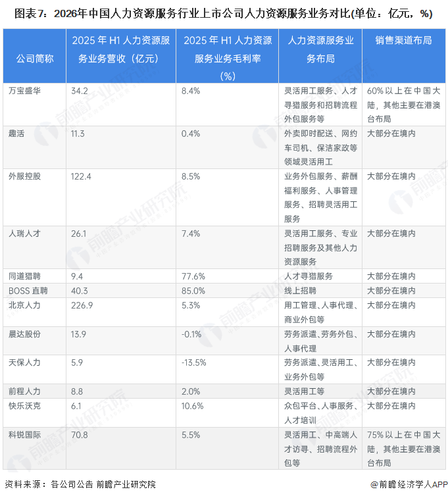Click the revenue value 8.8
Image resolution: width=448 pixels, height=498 pixels.
[77, 391]
